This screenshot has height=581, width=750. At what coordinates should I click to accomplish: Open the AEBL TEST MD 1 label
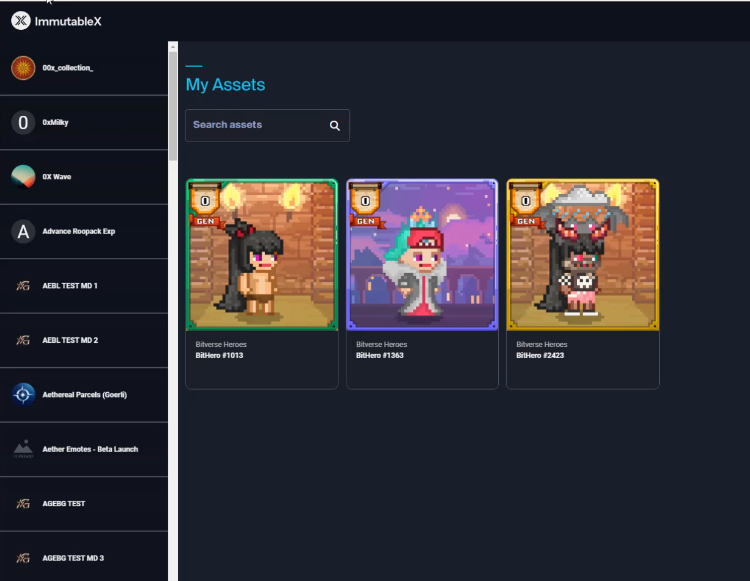[x=70, y=286]
